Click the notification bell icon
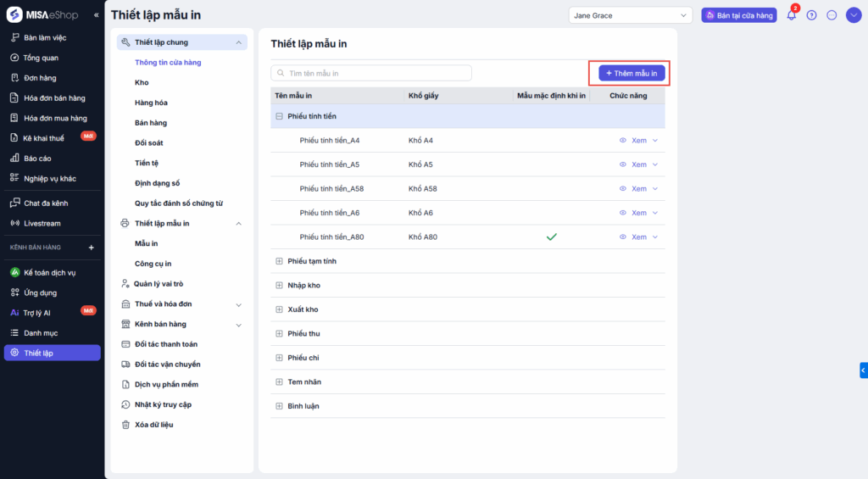 tap(792, 15)
